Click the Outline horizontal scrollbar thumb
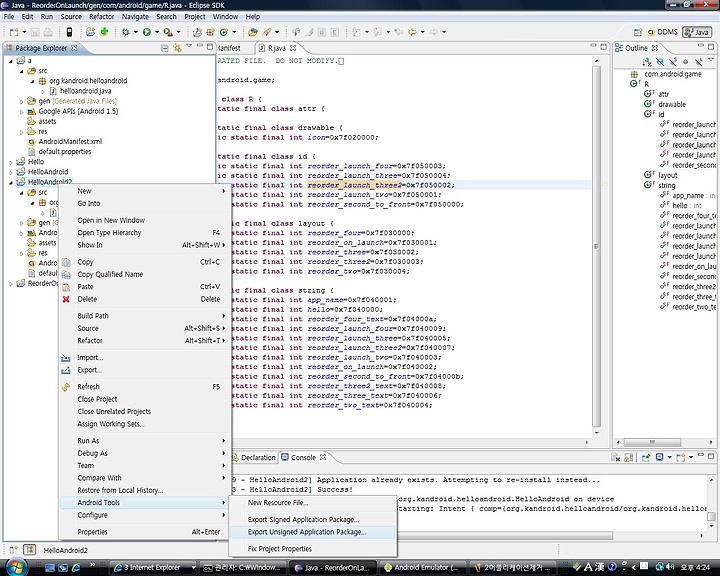 tap(652, 442)
